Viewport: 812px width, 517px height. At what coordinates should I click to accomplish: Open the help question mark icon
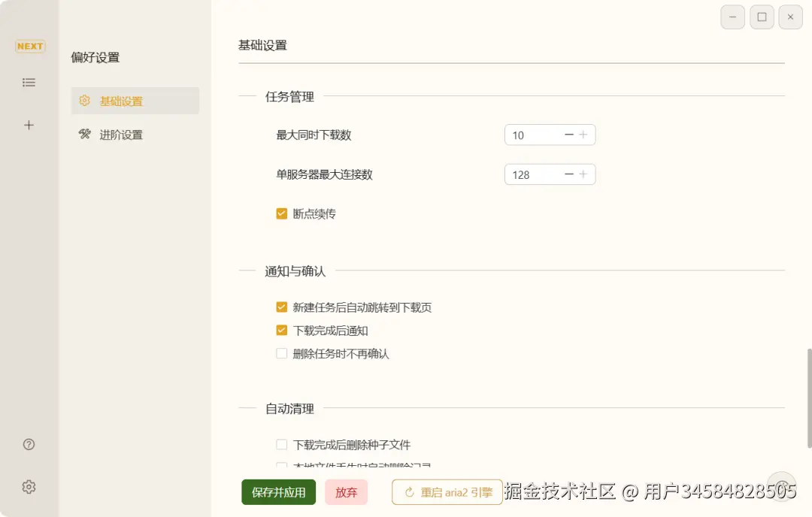coord(29,444)
